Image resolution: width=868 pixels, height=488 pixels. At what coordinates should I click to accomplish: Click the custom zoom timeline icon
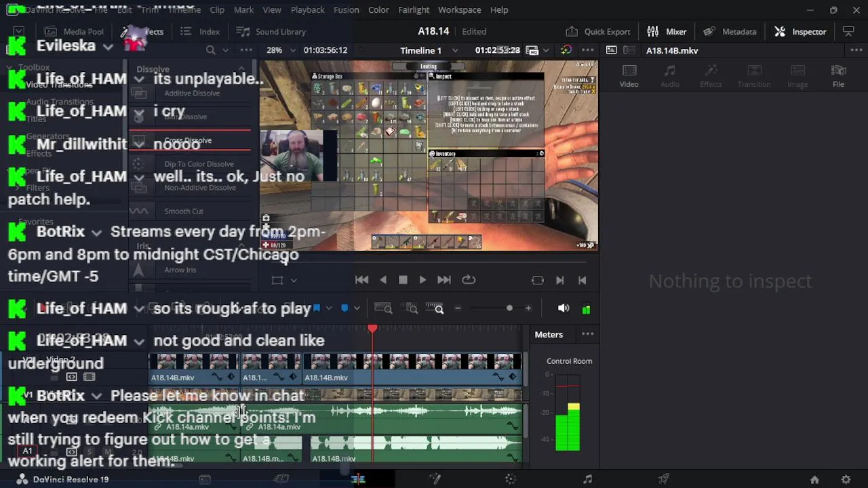tap(435, 308)
